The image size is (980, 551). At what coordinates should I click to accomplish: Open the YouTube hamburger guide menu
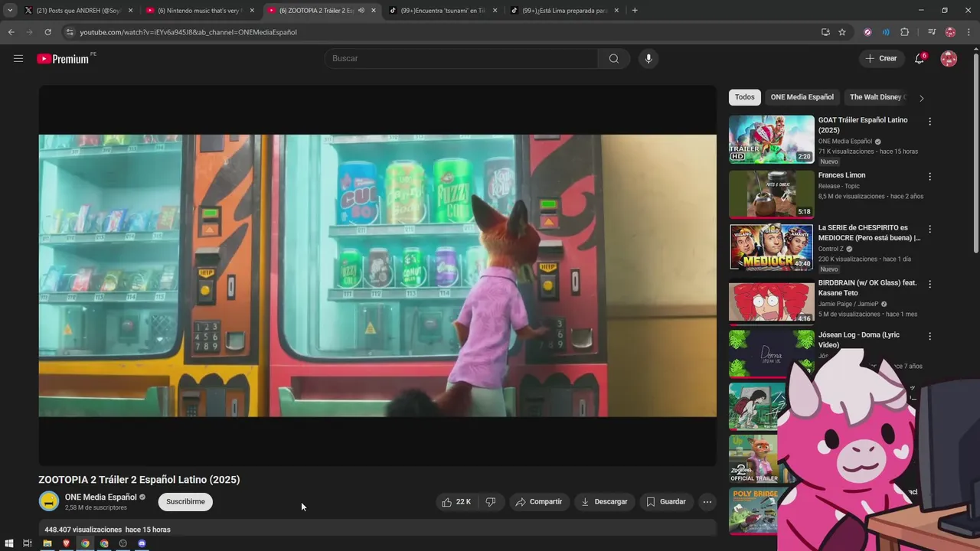(18, 58)
